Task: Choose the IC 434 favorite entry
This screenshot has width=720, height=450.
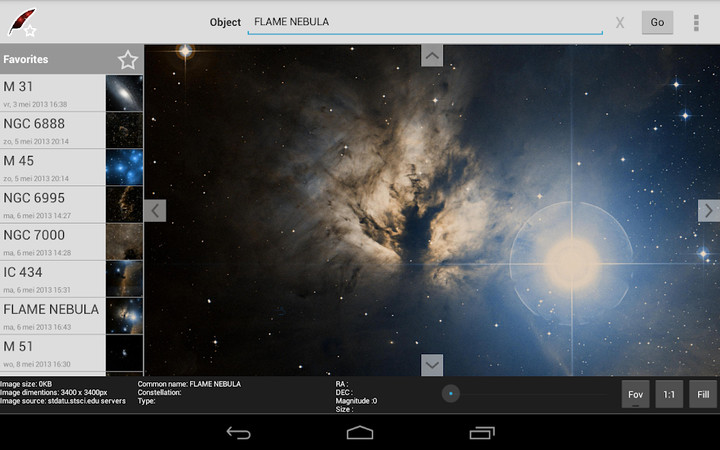Action: pyautogui.click(x=54, y=278)
